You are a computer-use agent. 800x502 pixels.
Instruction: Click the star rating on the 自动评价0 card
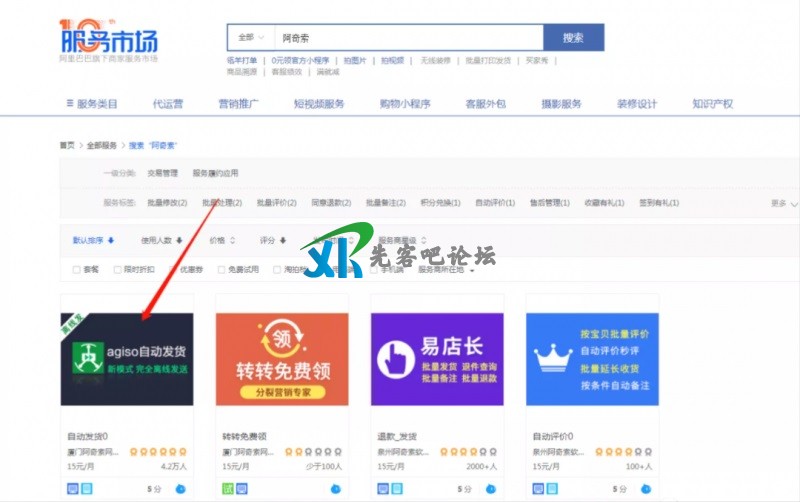[623, 452]
